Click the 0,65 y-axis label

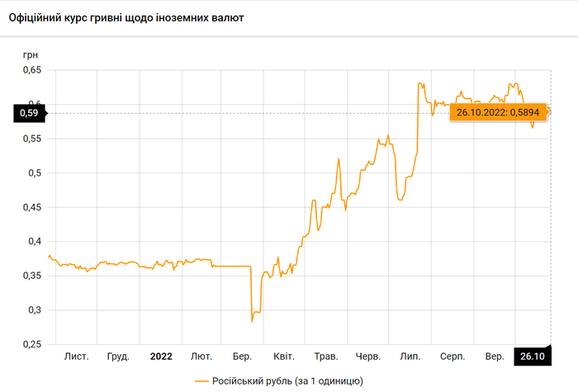point(31,71)
